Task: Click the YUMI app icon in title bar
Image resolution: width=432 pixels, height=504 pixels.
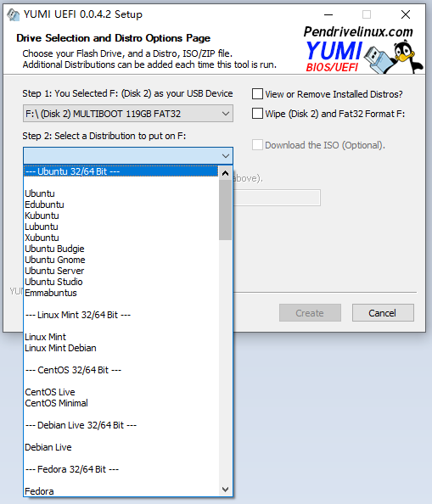Action: coord(14,14)
